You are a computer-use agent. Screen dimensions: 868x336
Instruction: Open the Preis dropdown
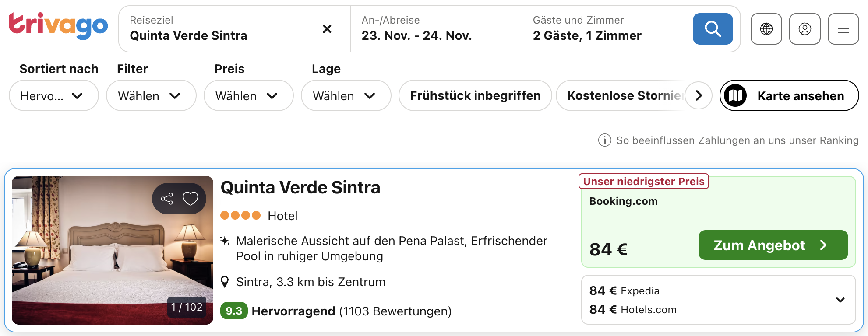point(248,95)
